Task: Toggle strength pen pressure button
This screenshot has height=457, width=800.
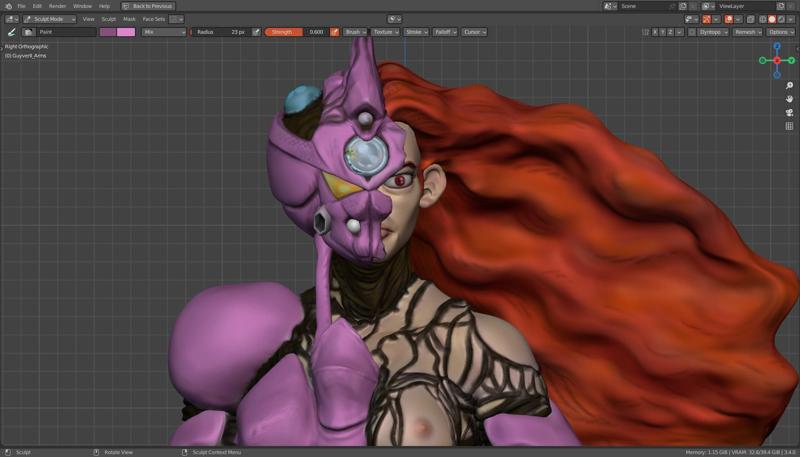Action: (335, 32)
